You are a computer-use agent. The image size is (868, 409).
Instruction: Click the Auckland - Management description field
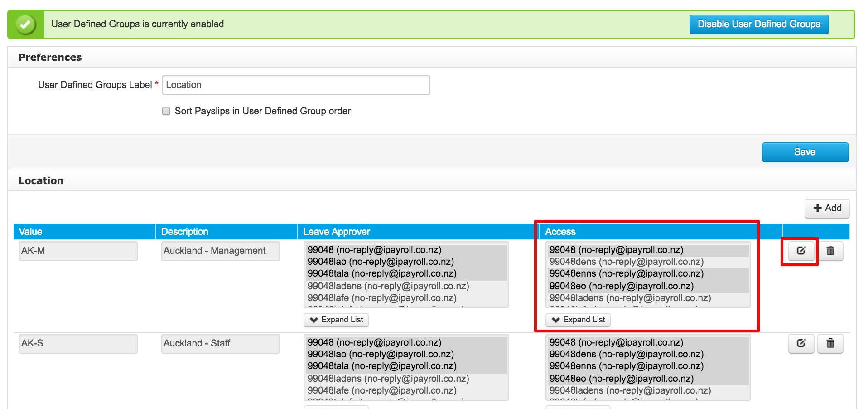click(x=221, y=251)
